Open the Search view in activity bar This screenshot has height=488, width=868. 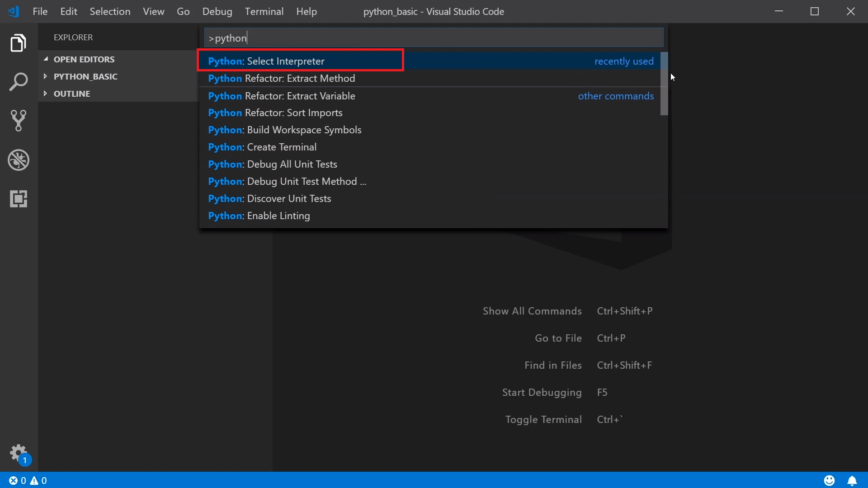coord(18,82)
